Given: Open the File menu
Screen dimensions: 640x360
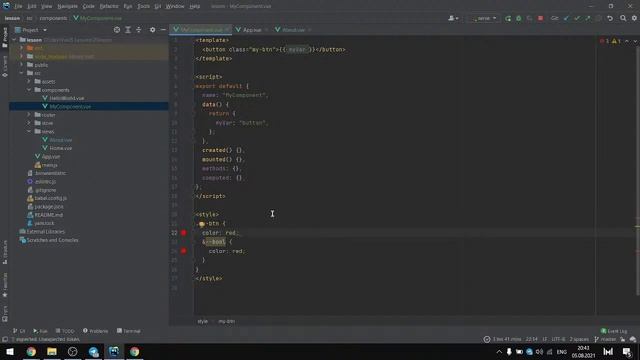Looking at the screenshot, I should [18, 7].
